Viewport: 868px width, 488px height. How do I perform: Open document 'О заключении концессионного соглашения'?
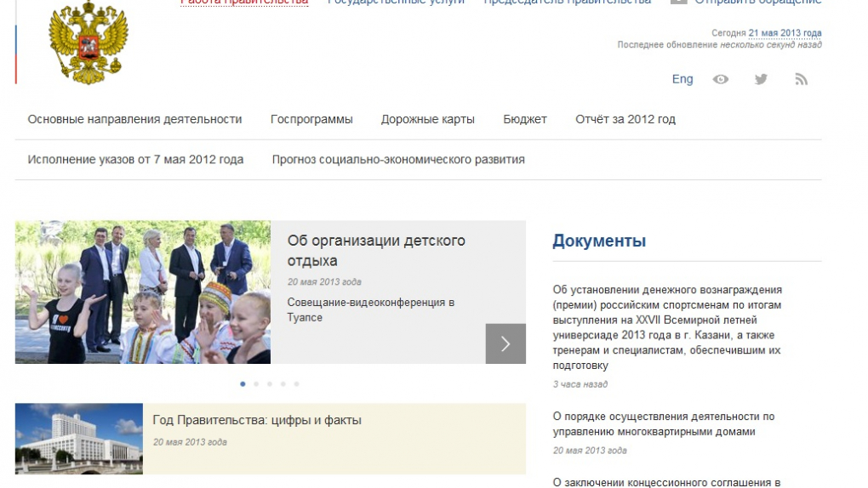(x=666, y=482)
